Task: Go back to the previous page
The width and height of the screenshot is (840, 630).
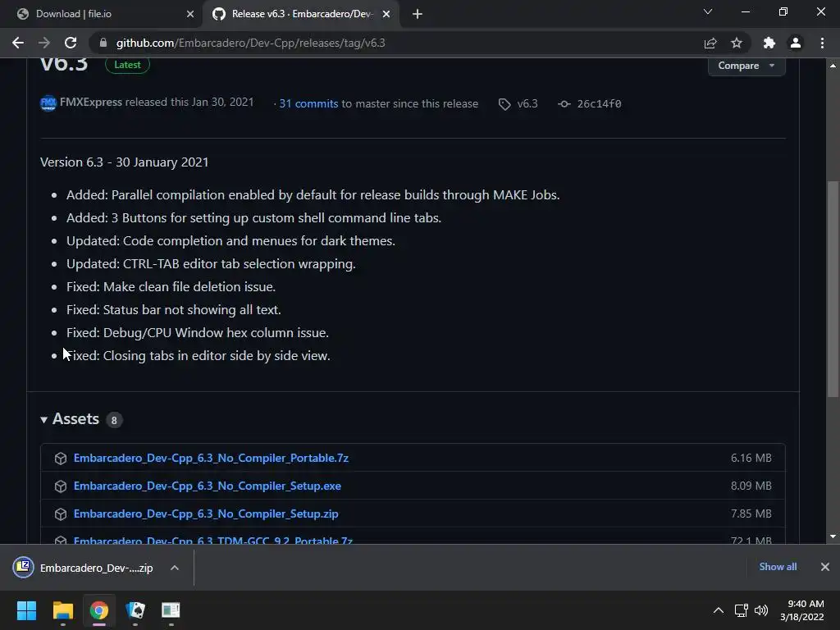Action: [x=18, y=43]
